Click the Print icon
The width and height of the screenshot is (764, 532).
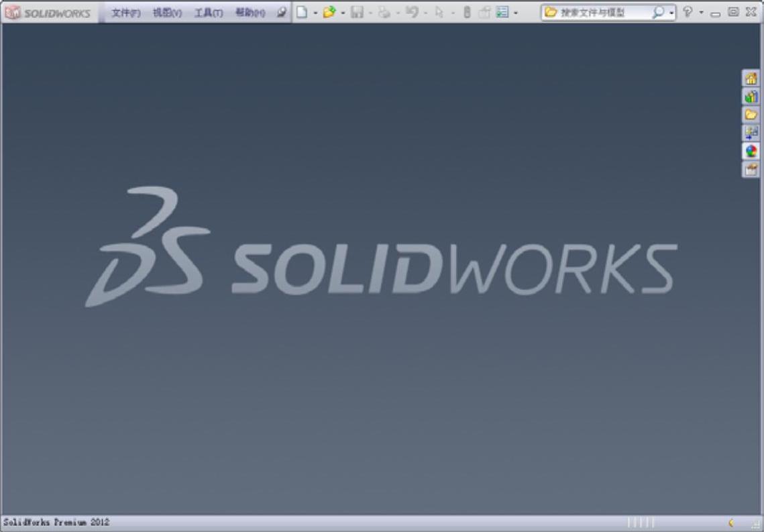coord(384,12)
